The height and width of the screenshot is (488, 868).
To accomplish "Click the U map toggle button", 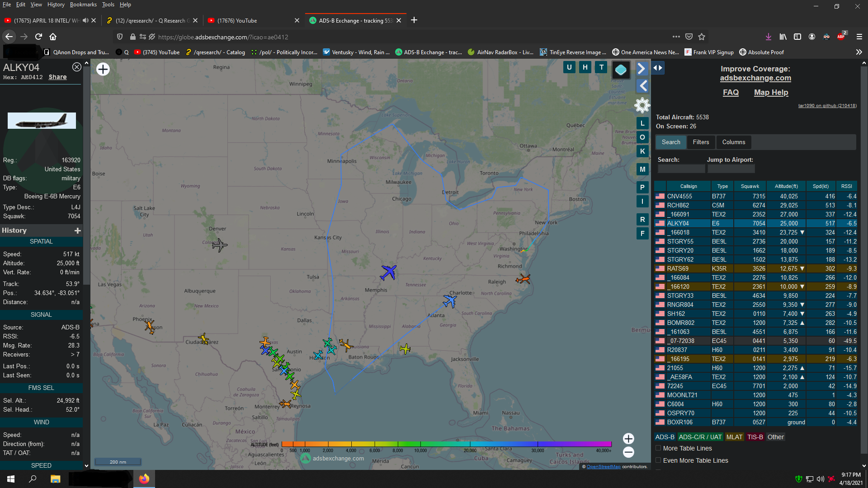I will [569, 67].
